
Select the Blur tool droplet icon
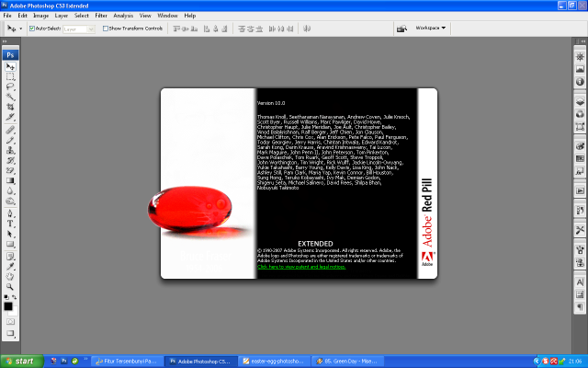pos(10,190)
